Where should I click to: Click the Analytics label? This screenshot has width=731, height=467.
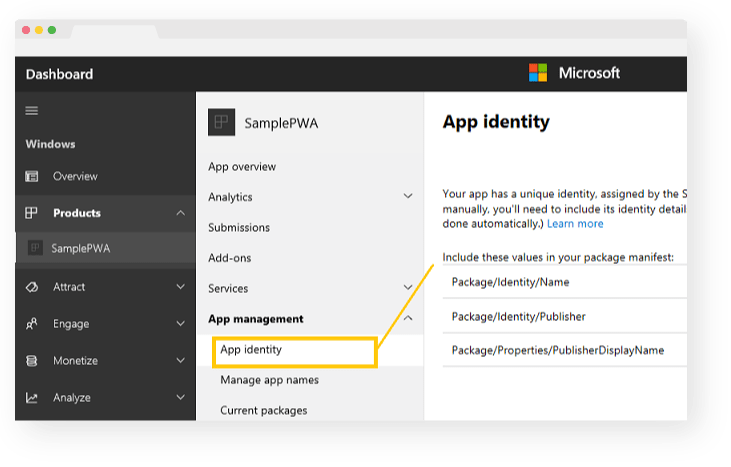pos(230,197)
